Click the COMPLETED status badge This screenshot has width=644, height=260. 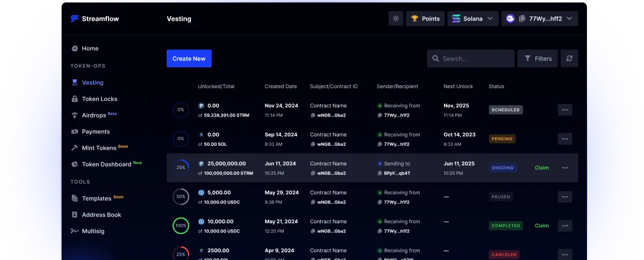[x=506, y=226]
